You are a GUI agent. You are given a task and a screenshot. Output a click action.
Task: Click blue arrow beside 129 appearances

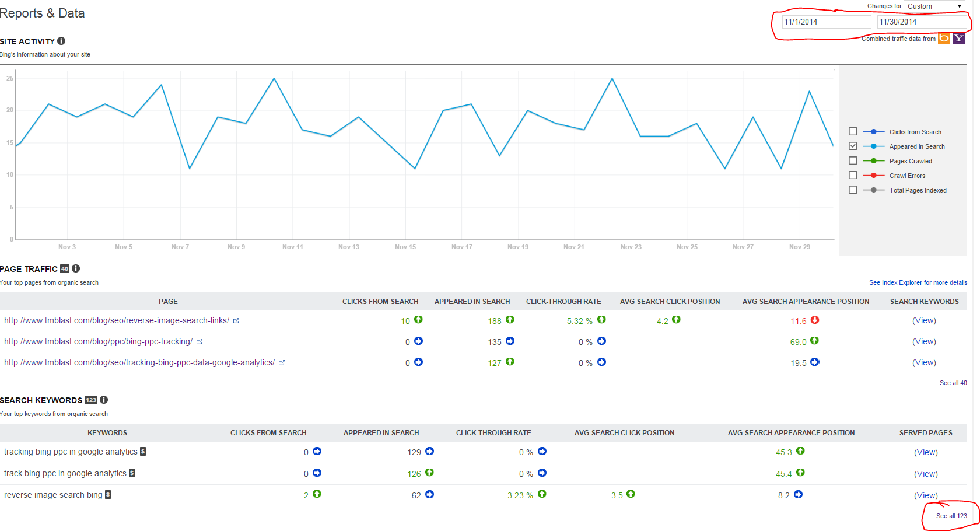point(429,451)
